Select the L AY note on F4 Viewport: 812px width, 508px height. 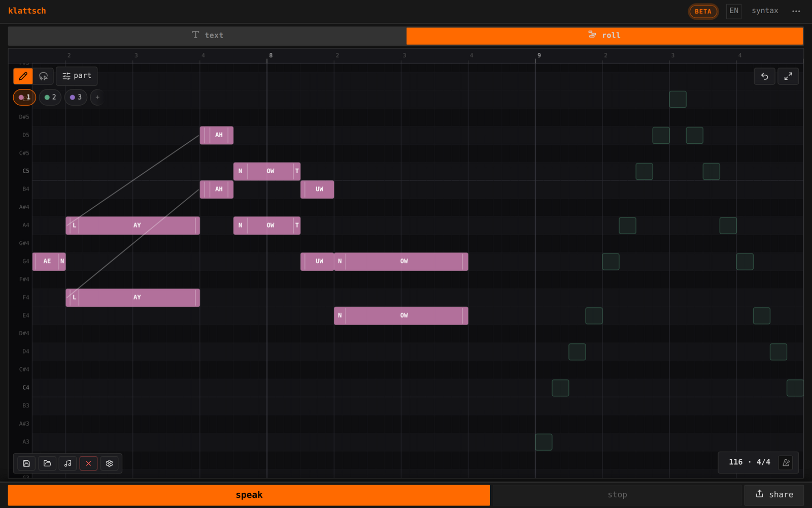[132, 298]
